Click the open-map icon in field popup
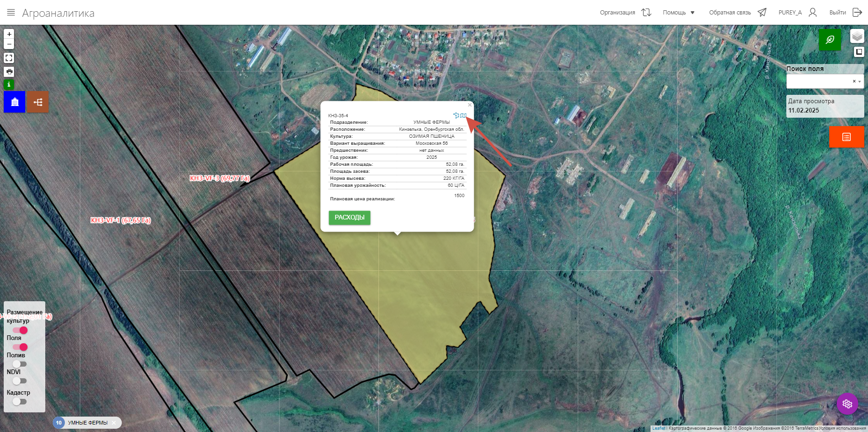This screenshot has width=868, height=432. point(463,115)
